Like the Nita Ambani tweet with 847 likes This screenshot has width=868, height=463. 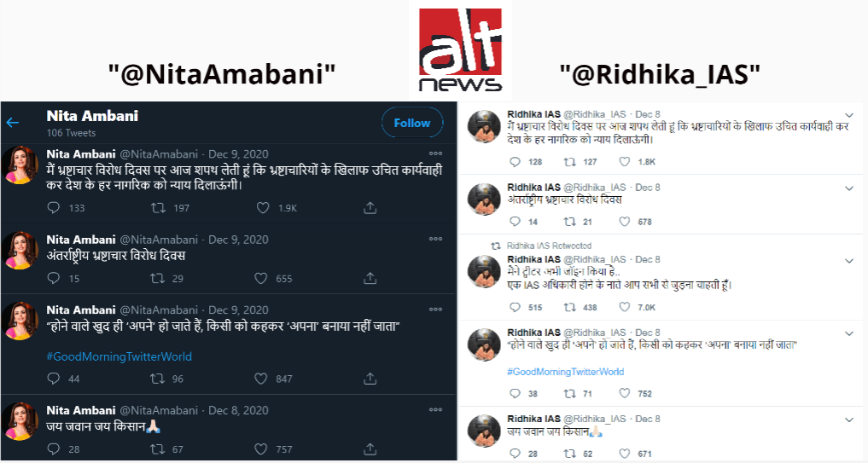[x=260, y=379]
